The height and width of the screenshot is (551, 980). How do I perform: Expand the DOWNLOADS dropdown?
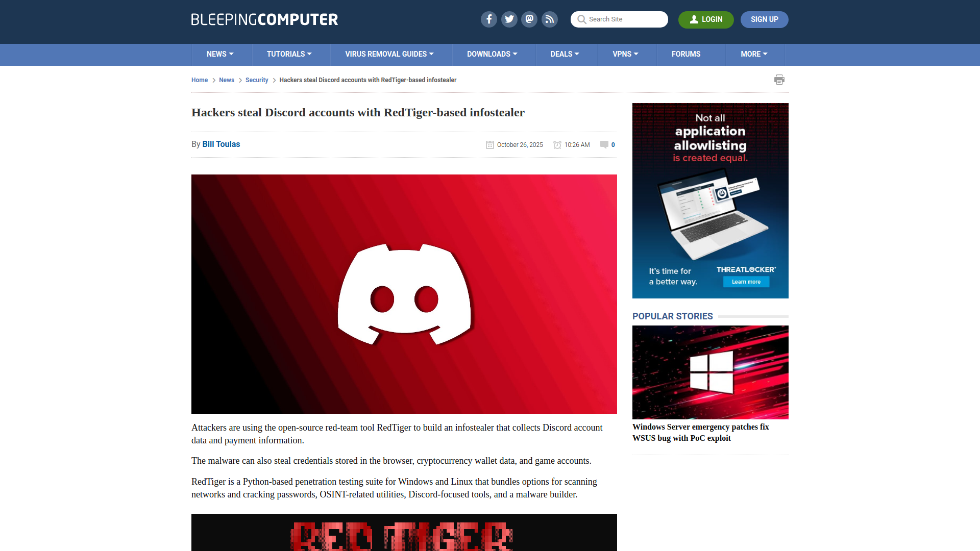(492, 54)
